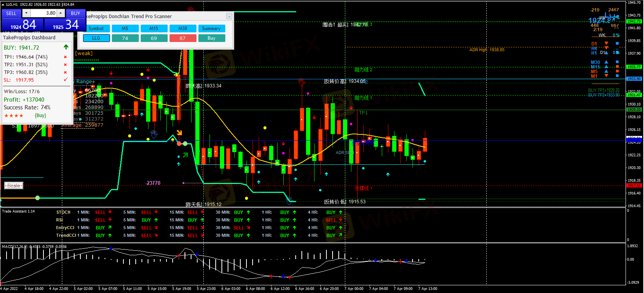
Task: Click the SELL button in the one-click trading panel
Action: [x=11, y=13]
